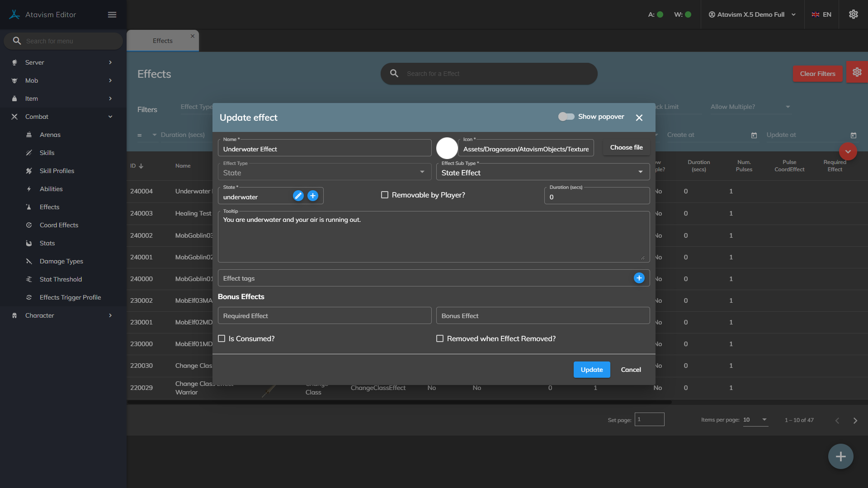
Task: Check Removed when Effect Removed
Action: 440,338
